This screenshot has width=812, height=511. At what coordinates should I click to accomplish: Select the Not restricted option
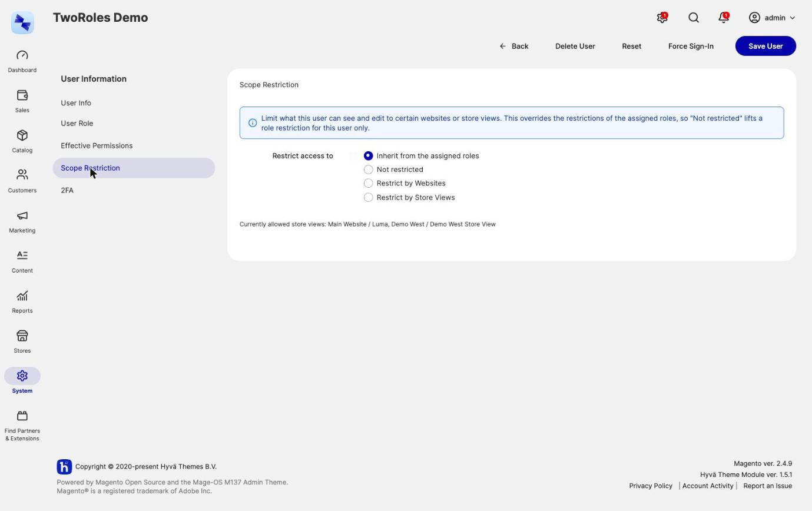pos(369,170)
